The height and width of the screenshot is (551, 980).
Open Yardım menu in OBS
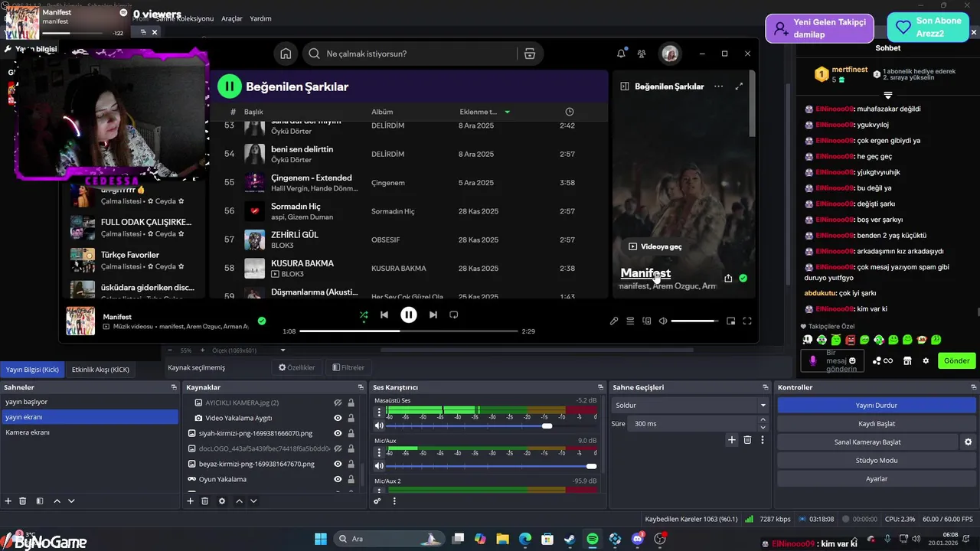(261, 18)
